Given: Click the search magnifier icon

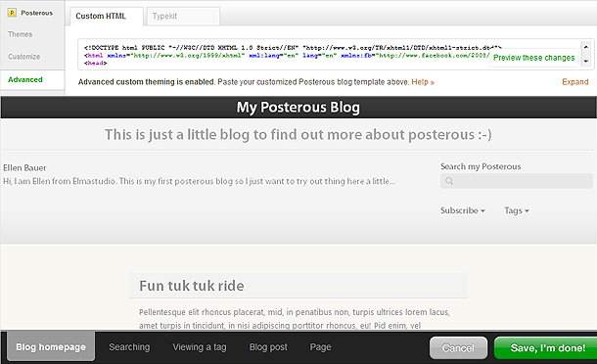Looking at the screenshot, I should coord(449,181).
